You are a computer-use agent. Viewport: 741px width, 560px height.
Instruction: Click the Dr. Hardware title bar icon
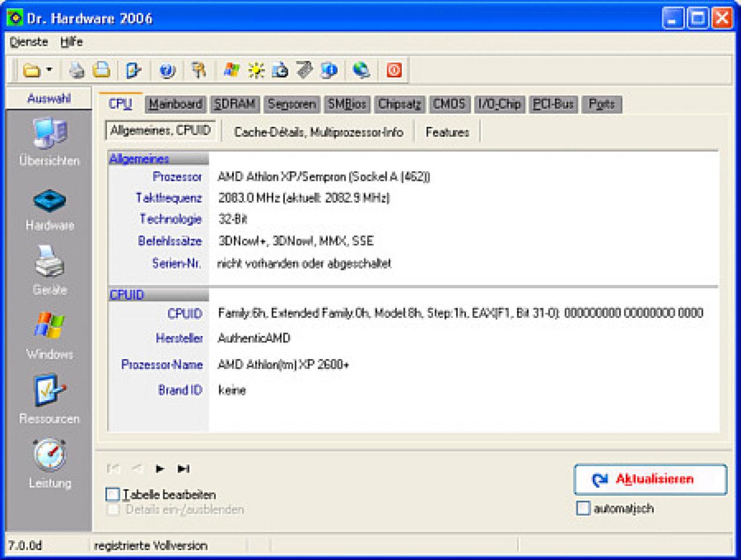[14, 17]
